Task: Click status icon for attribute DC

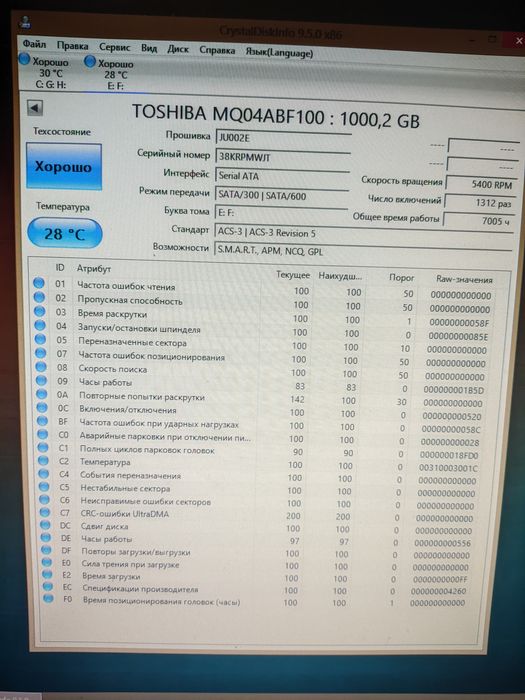Action: (46, 525)
